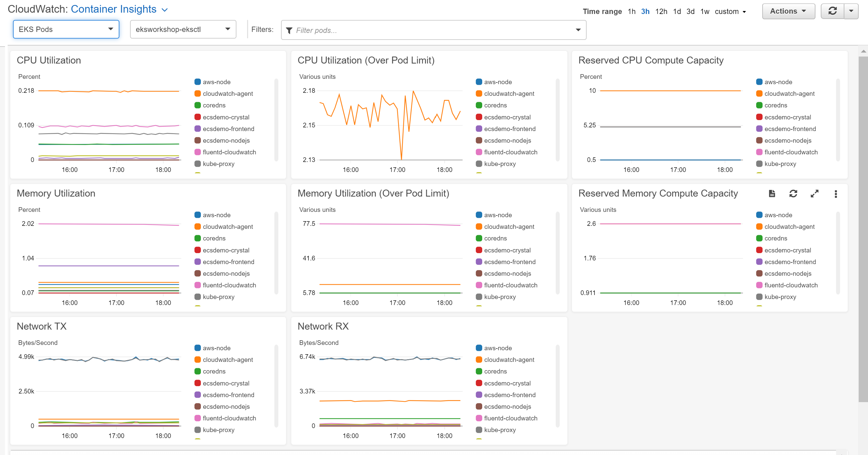Image resolution: width=868 pixels, height=455 pixels.
Task: Open the Reserved Memory widget three-dot menu
Action: pyautogui.click(x=836, y=194)
